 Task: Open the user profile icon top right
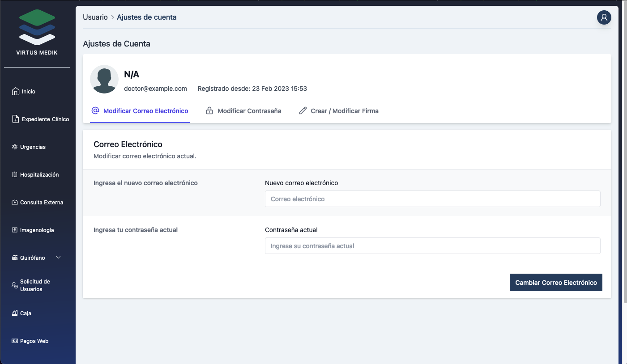(x=604, y=17)
